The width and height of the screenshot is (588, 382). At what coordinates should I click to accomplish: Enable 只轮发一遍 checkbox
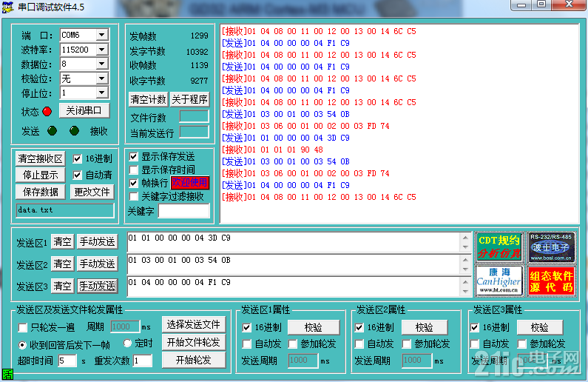(x=22, y=328)
